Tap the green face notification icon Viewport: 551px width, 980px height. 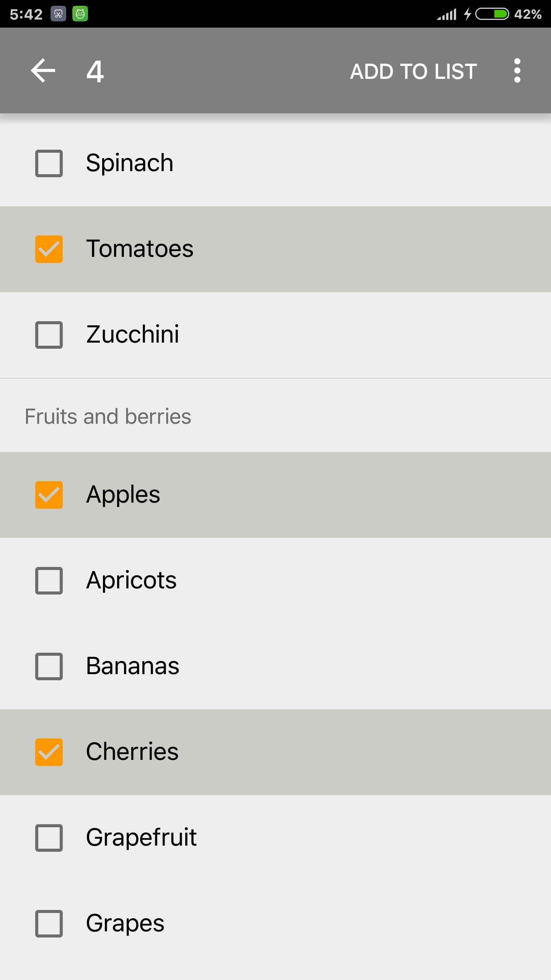[80, 14]
